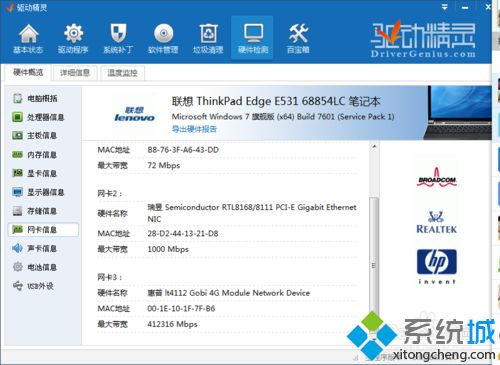Open the 百宝箱 tools icon
The height and width of the screenshot is (365, 500).
click(298, 38)
